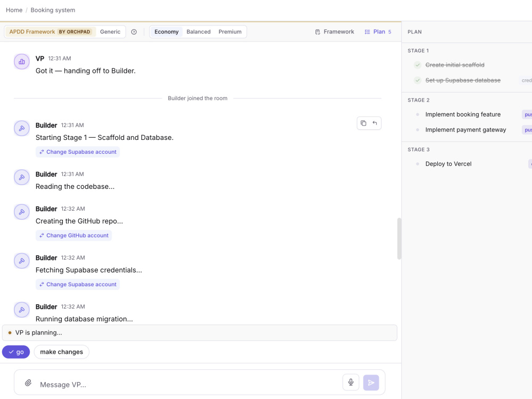
Task: Click Set up Supabase database plan item
Action: pos(463,80)
